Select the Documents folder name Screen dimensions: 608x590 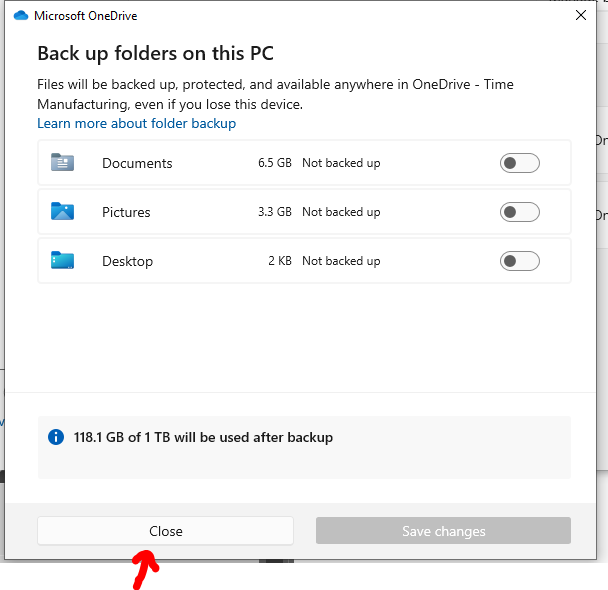point(137,163)
